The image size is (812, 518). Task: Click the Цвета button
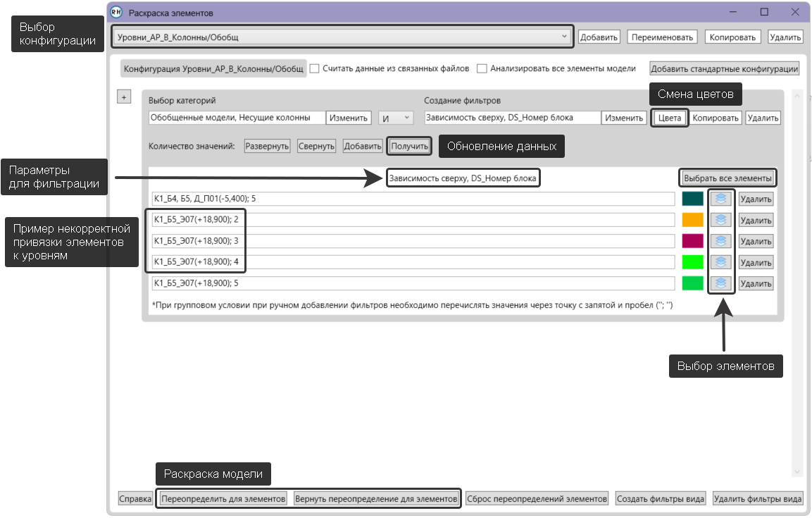tap(670, 118)
